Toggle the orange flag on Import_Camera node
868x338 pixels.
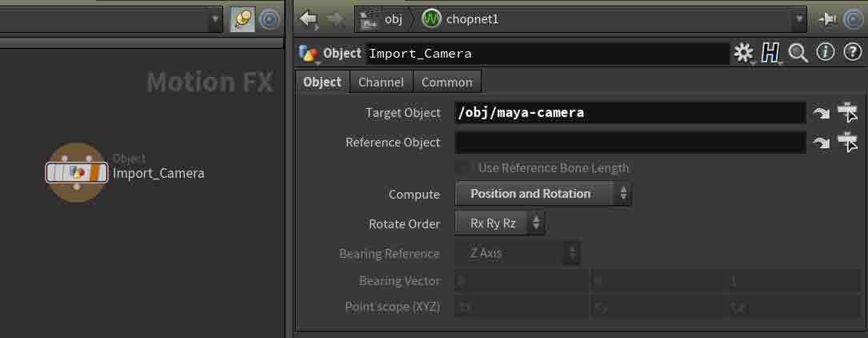[x=96, y=173]
